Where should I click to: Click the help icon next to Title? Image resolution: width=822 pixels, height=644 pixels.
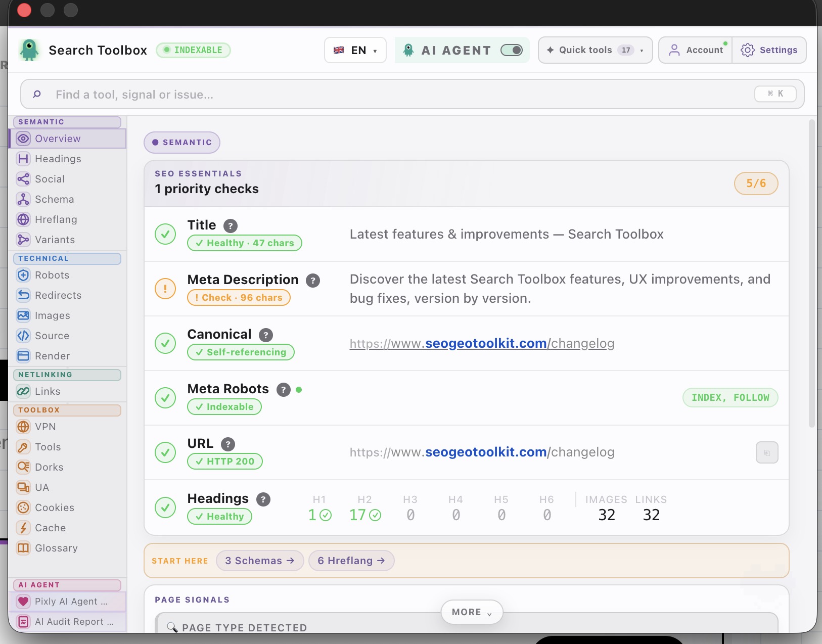coord(231,225)
